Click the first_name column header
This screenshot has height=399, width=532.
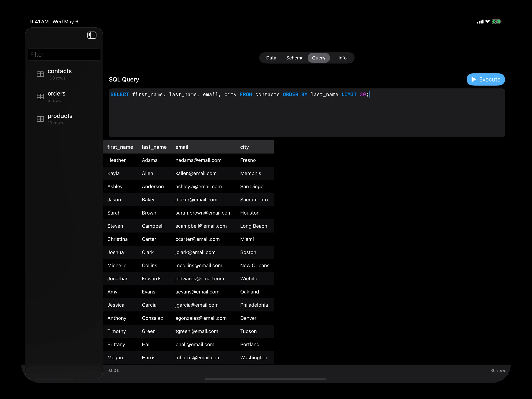point(120,147)
